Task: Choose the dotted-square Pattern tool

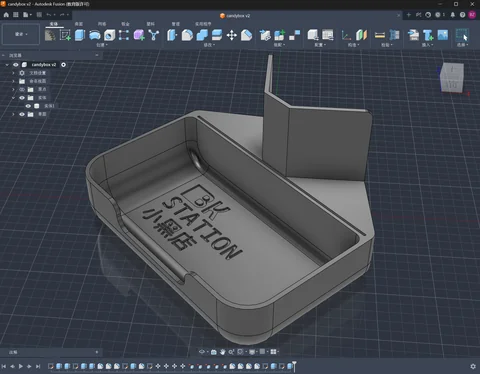Action: (x=124, y=35)
